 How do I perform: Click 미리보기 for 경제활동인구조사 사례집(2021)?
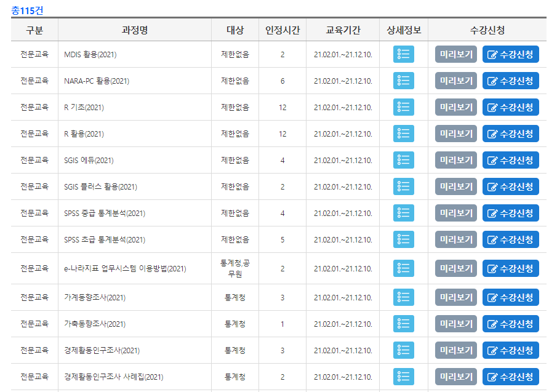click(x=456, y=377)
